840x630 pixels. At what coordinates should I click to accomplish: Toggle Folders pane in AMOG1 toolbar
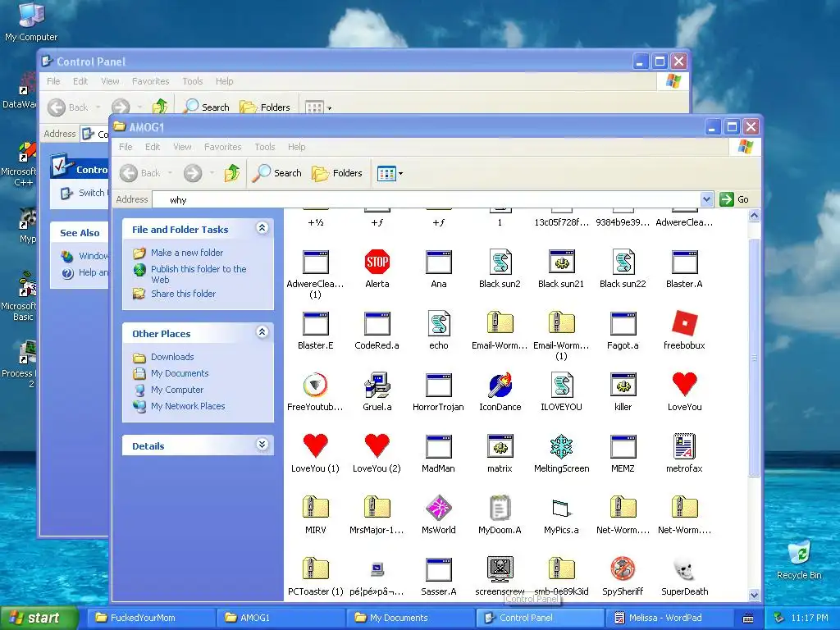337,173
